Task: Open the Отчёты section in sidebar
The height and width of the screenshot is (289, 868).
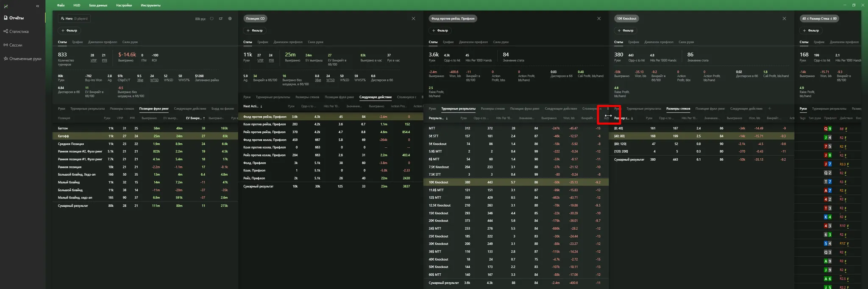Action: click(17, 18)
